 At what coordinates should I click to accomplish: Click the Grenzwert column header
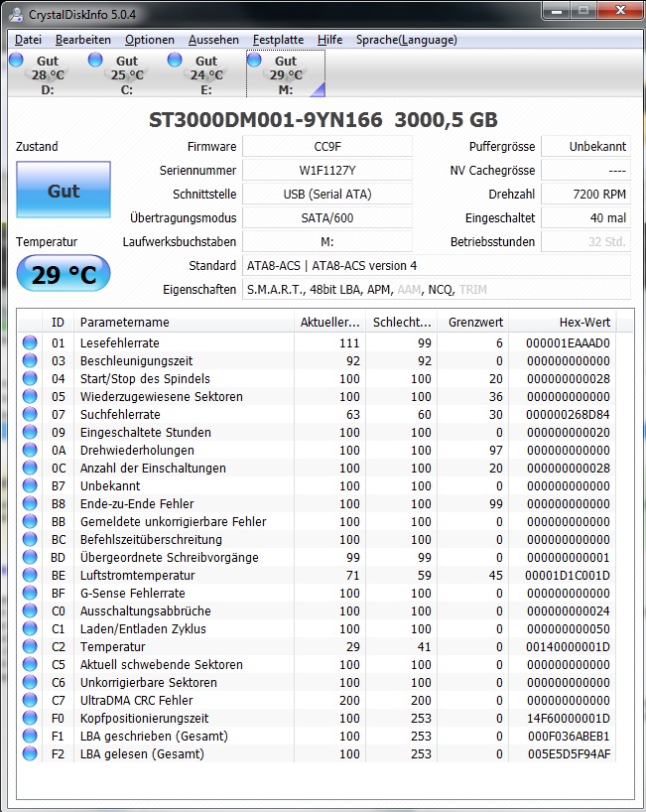pyautogui.click(x=473, y=322)
